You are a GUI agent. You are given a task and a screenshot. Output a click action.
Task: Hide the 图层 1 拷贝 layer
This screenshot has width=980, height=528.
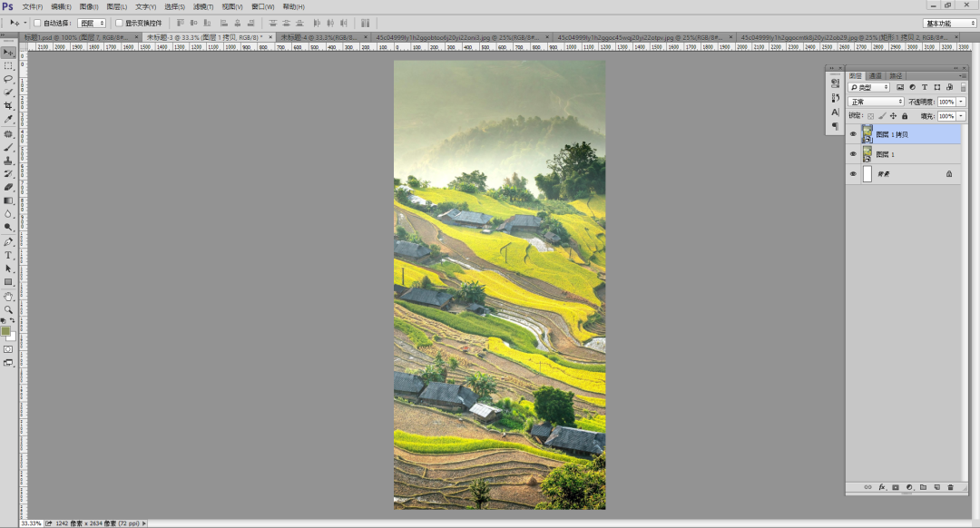pos(853,133)
